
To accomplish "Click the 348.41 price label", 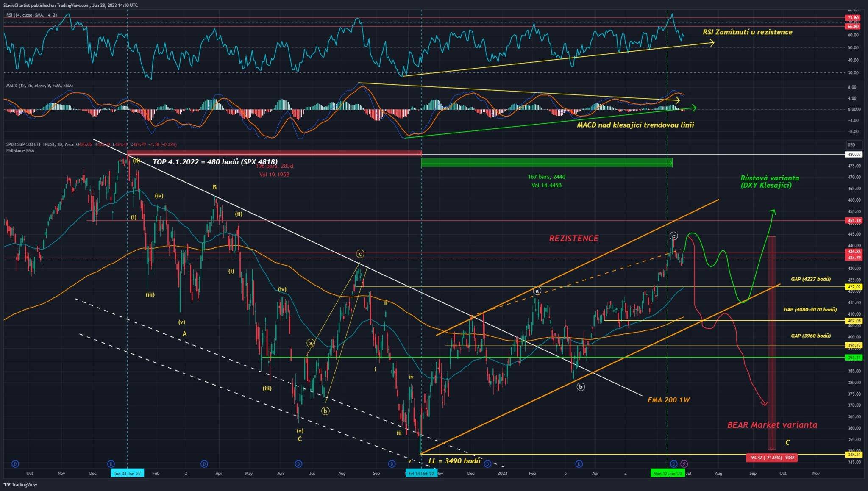I will (854, 455).
